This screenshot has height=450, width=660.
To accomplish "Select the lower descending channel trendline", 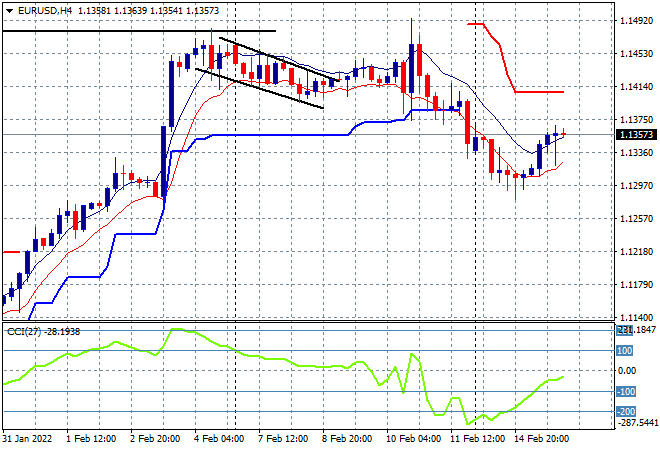I will pos(259,88).
